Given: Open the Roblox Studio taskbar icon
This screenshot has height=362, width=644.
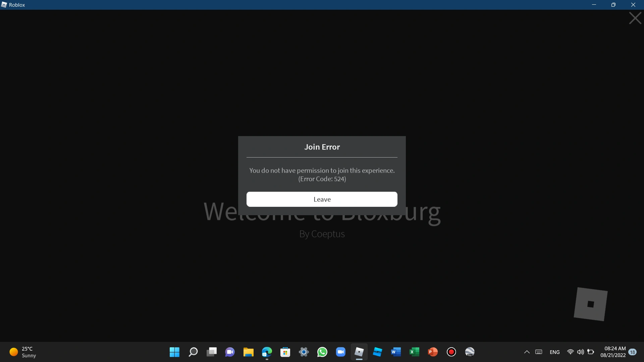Looking at the screenshot, I should 377,352.
